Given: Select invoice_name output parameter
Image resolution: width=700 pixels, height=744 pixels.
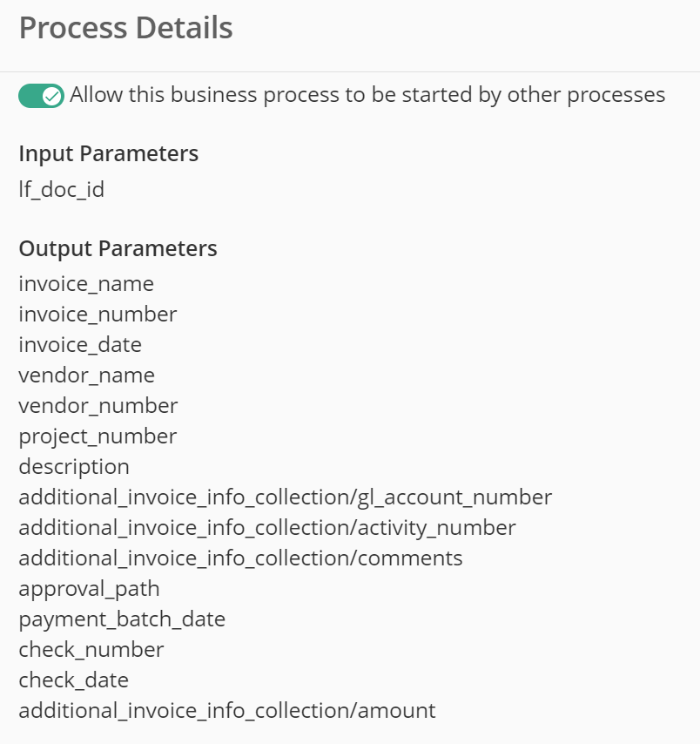Looking at the screenshot, I should tap(86, 284).
